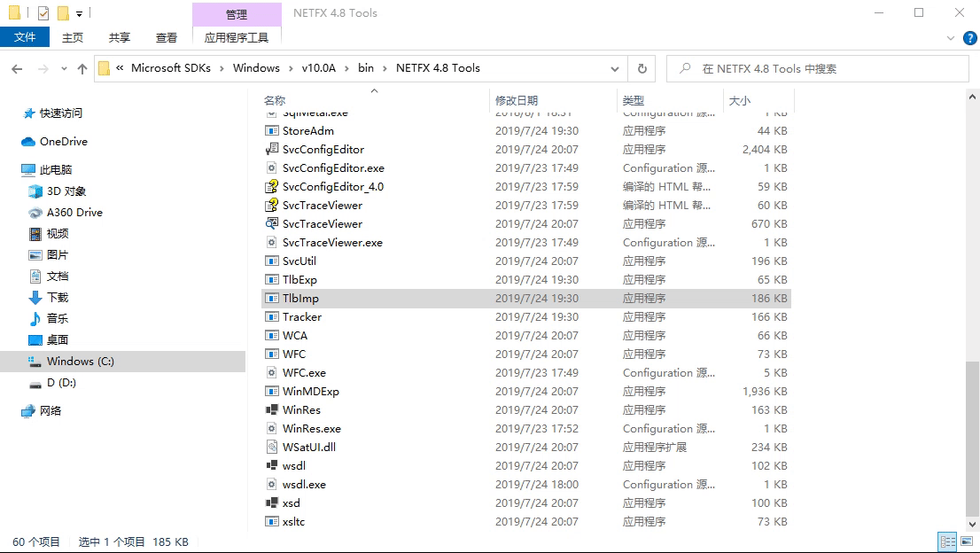Click v10.0A in the breadcrumb path
980x553 pixels.
point(319,68)
